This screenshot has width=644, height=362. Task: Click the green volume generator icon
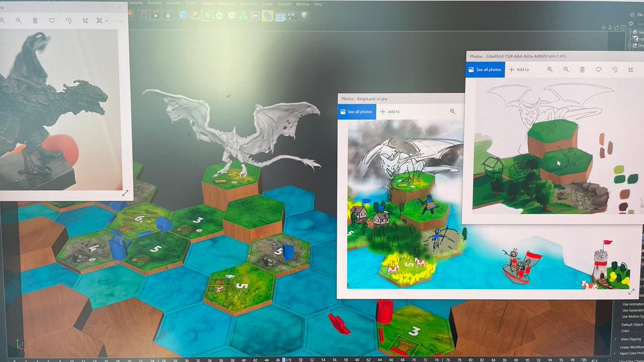pos(219,16)
